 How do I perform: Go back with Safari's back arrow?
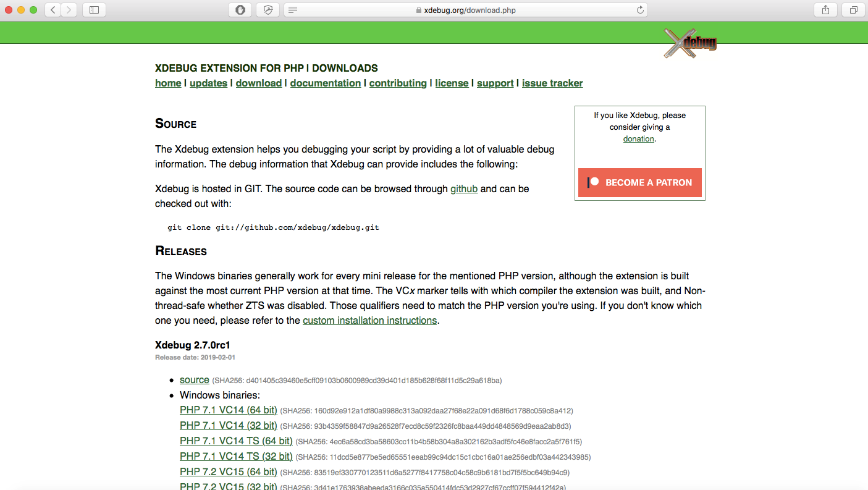pos(53,10)
